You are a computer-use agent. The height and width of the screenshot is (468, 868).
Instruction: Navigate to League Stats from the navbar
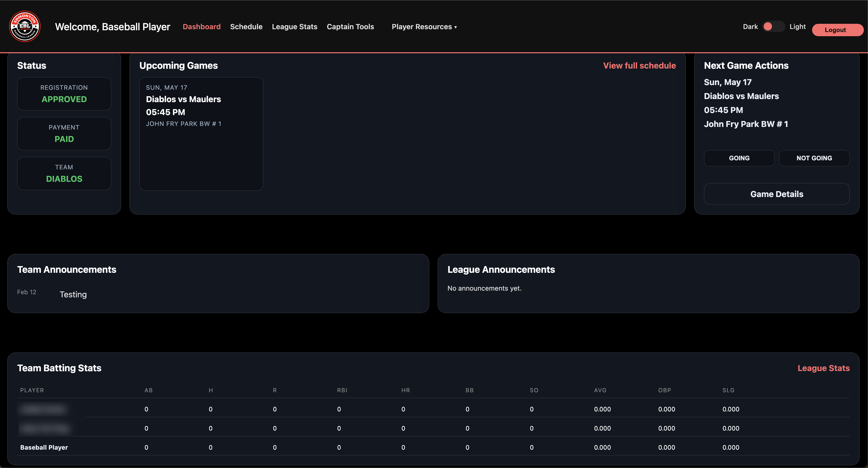295,27
